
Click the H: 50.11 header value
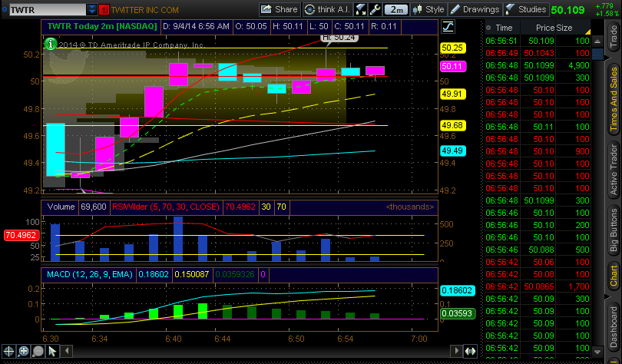(288, 27)
